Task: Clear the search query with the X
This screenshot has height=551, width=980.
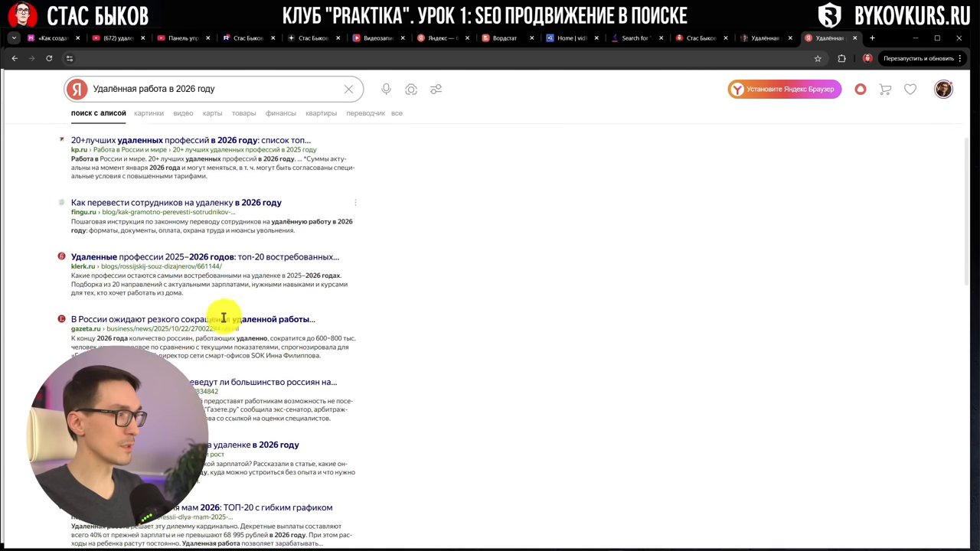Action: tap(348, 90)
